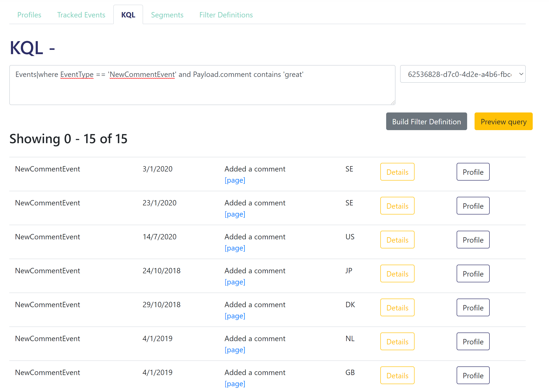Follow the [page] link in the 14/7/2020 row
This screenshot has width=549, height=392.
pyautogui.click(x=235, y=248)
